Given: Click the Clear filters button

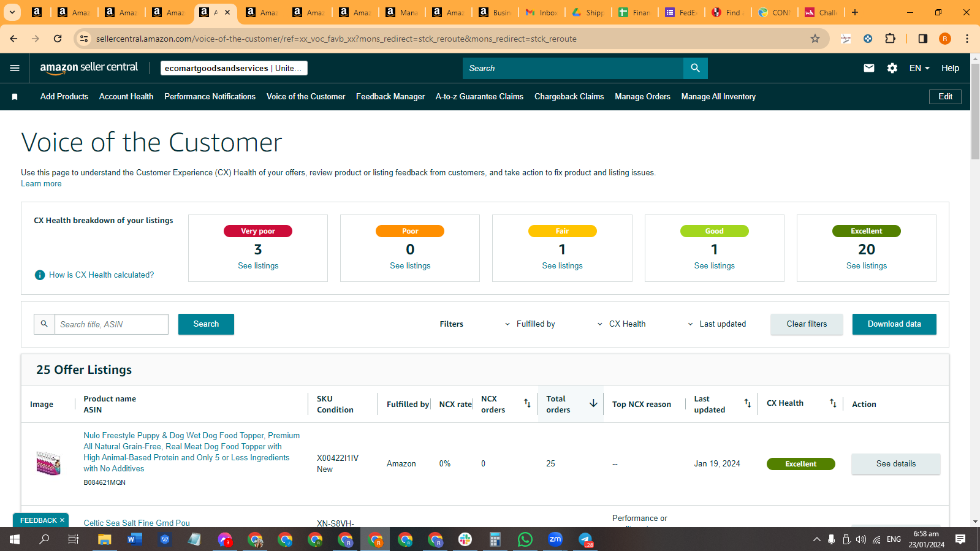Looking at the screenshot, I should (x=807, y=324).
